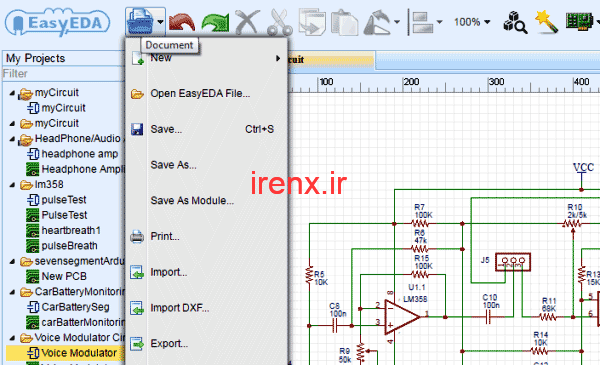The height and width of the screenshot is (365, 600).
Task: Choose Export... from the menu
Action: pyautogui.click(x=207, y=344)
